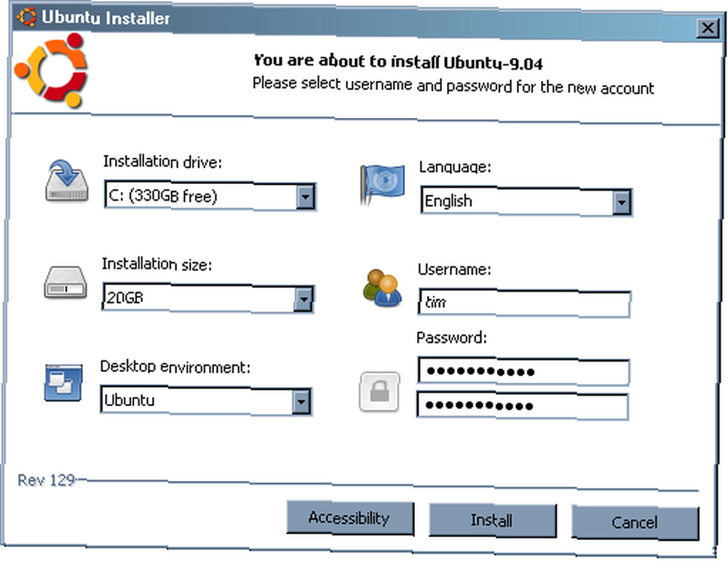Click the "Rev 129" revision text
This screenshot has height=561, width=728.
point(46,480)
